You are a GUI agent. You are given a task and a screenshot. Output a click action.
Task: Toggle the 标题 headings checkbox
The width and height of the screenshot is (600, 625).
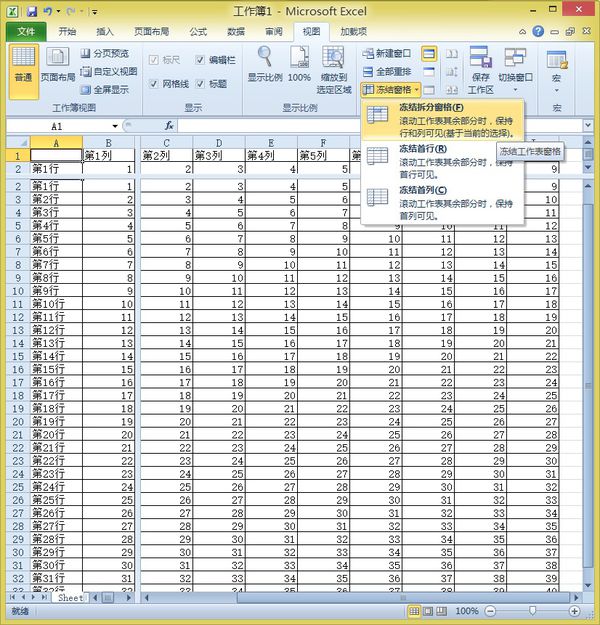coord(200,84)
